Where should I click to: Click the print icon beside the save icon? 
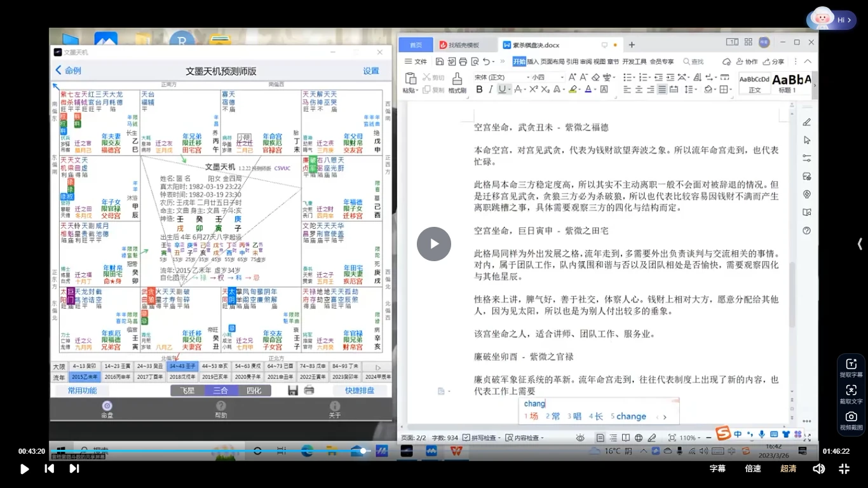click(308, 390)
